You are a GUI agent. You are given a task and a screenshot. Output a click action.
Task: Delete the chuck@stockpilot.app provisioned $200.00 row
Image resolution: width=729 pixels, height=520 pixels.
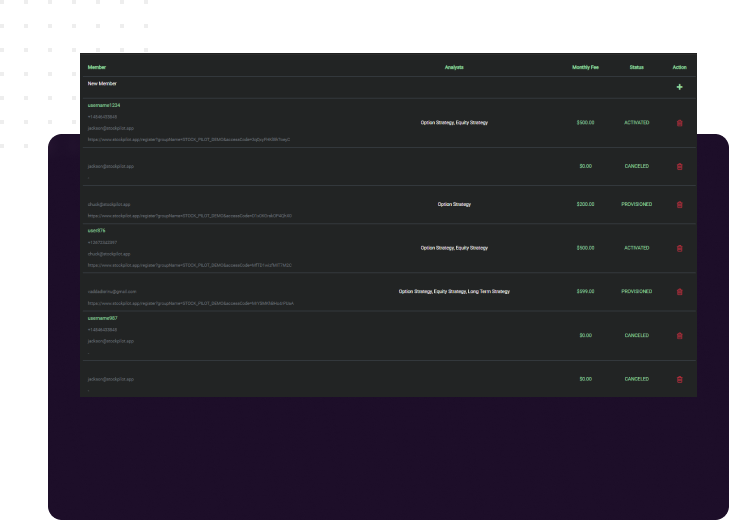[680, 204]
